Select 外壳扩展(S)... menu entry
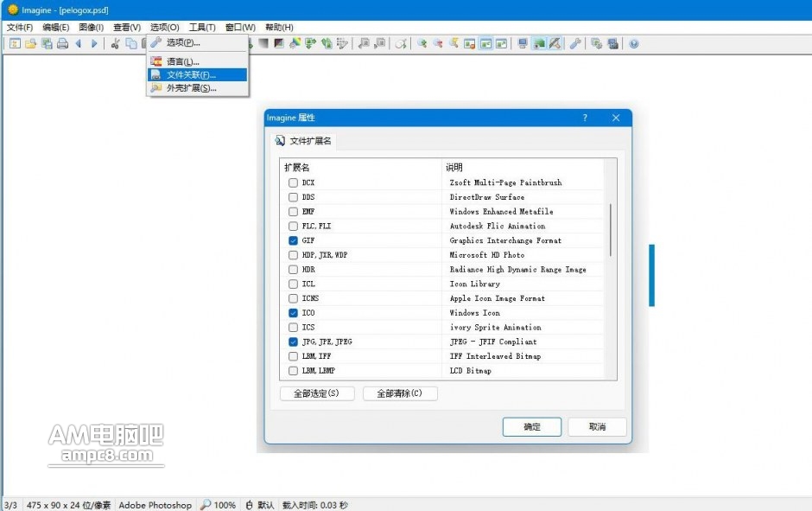The width and height of the screenshot is (812, 511). pyautogui.click(x=197, y=88)
